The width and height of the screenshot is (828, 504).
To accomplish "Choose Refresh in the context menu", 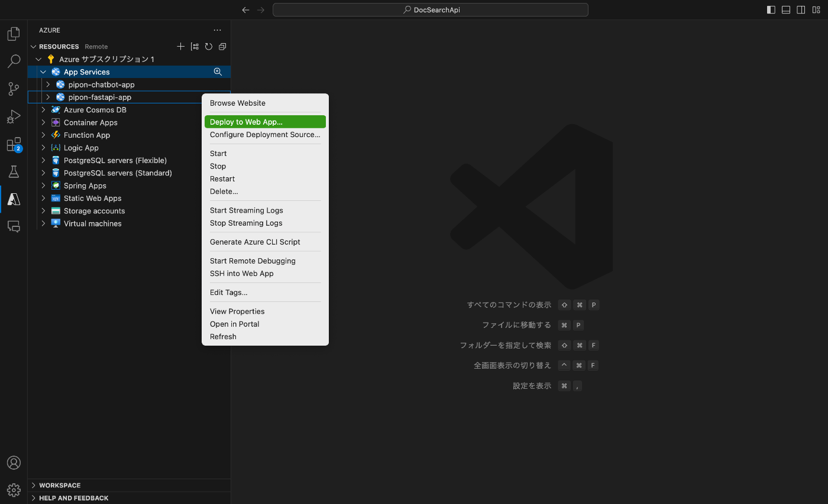I will [265, 337].
